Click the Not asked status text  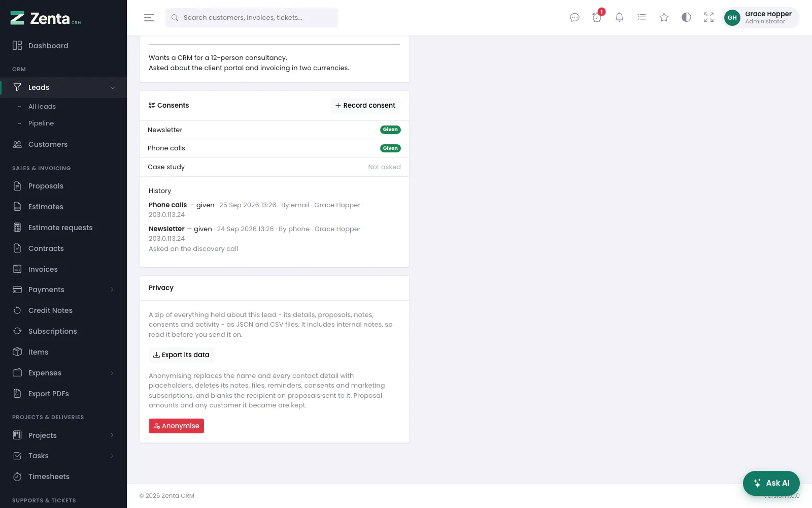[384, 167]
